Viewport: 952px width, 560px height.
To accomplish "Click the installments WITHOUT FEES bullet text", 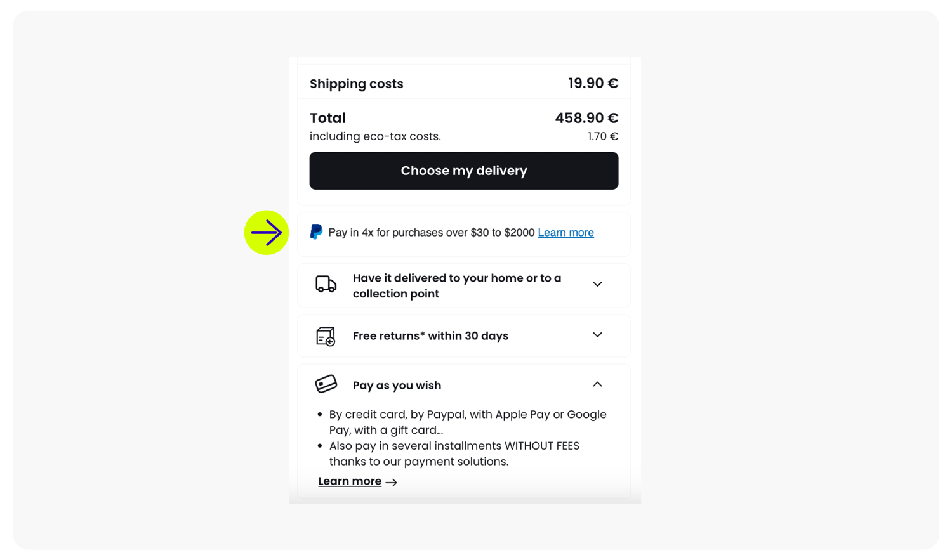I will pyautogui.click(x=454, y=453).
